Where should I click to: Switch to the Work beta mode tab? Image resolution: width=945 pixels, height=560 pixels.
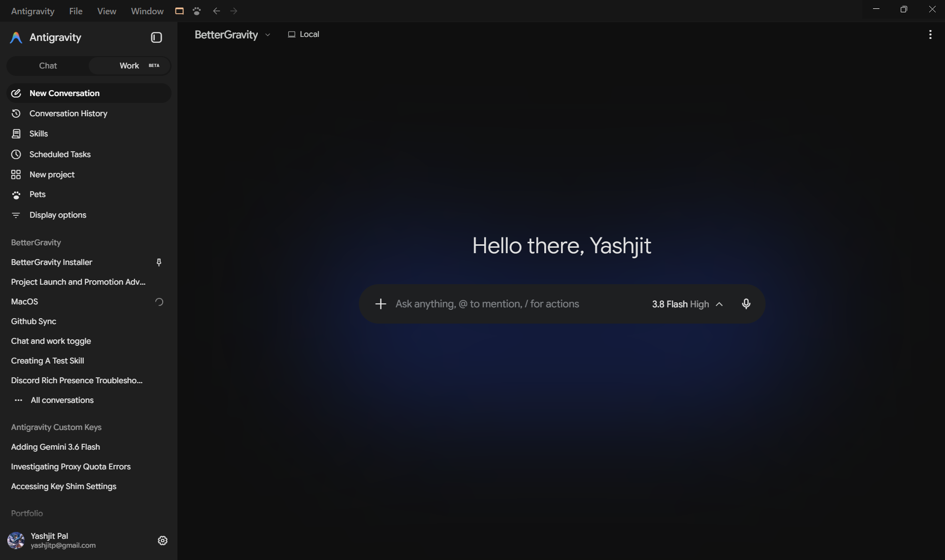coord(130,66)
